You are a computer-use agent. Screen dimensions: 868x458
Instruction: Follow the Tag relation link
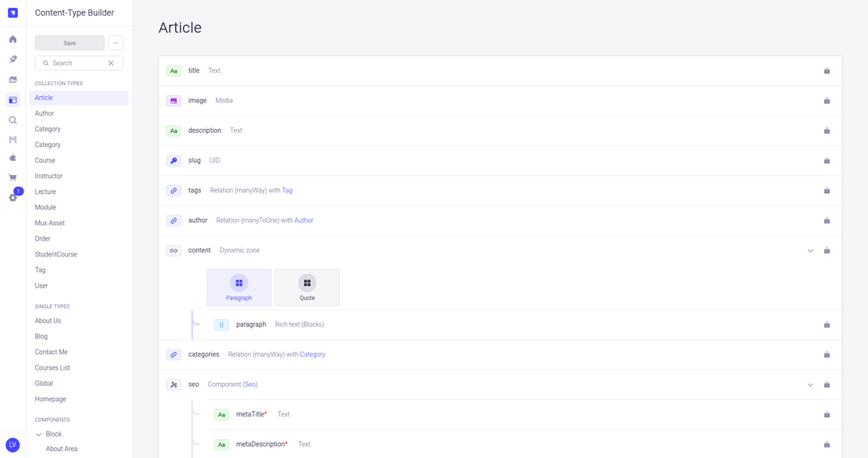click(287, 190)
